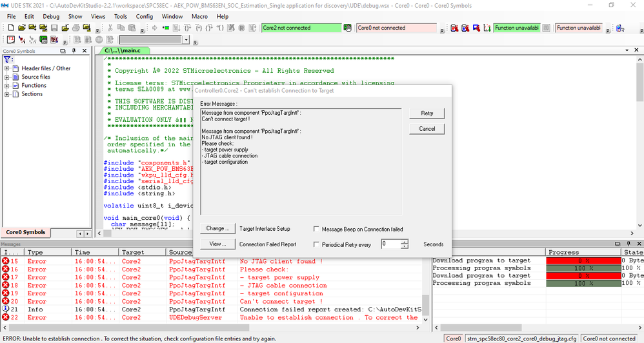Open the Macro menu
This screenshot has width=644, height=343.
click(199, 16)
